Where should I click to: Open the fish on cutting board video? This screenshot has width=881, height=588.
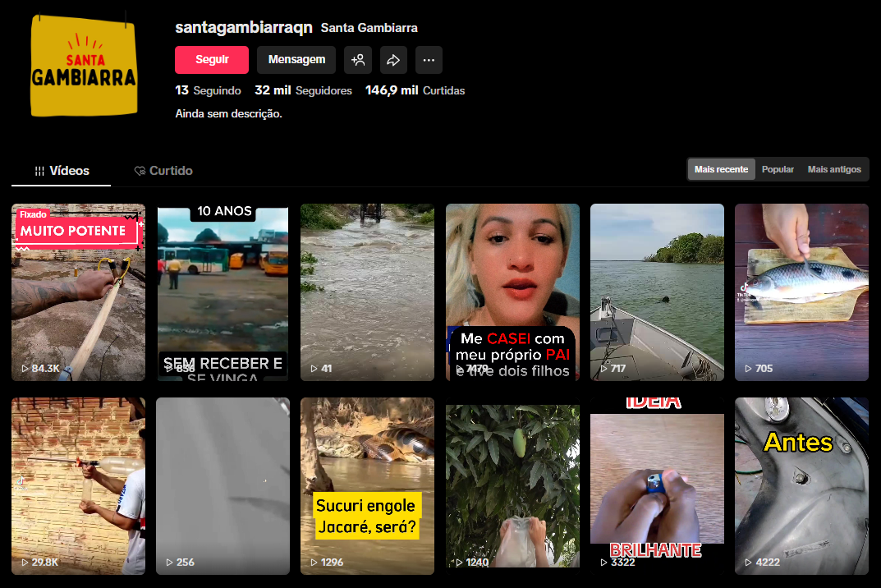[x=802, y=292]
